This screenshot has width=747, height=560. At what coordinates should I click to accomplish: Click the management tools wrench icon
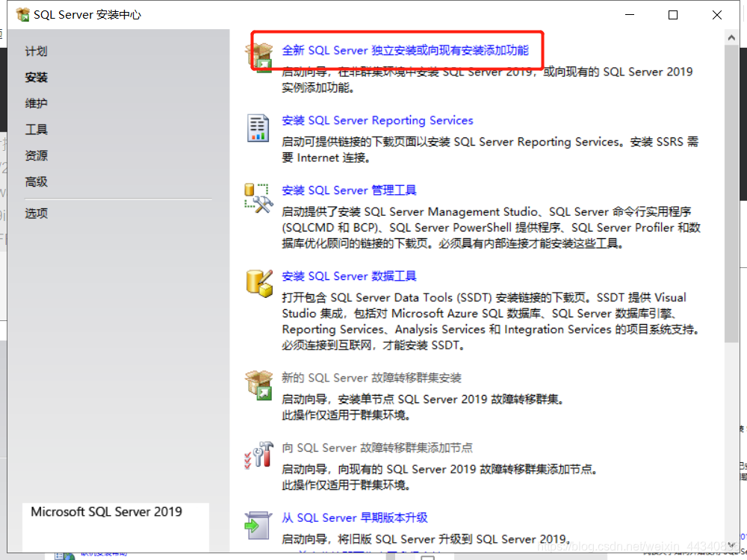[x=258, y=198]
